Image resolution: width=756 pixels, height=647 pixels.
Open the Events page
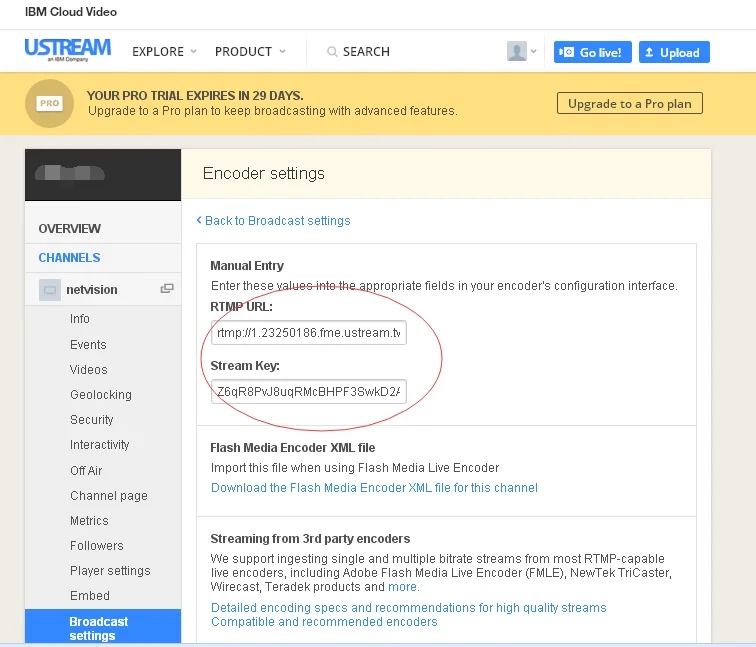point(88,345)
